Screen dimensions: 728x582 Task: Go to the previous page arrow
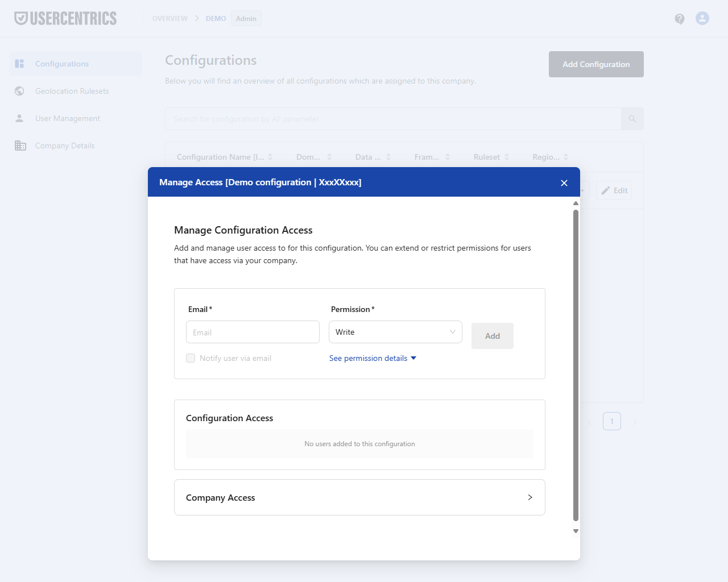click(x=589, y=422)
